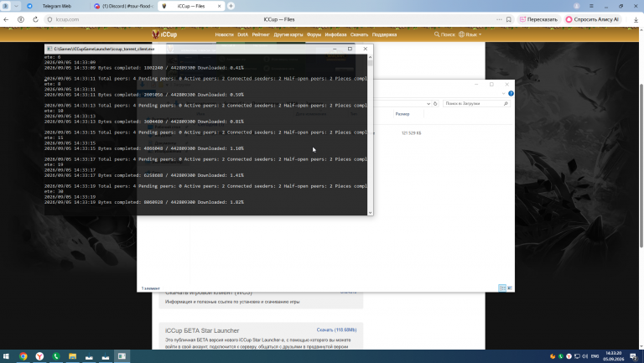Click the console window title bar icon

49,49
